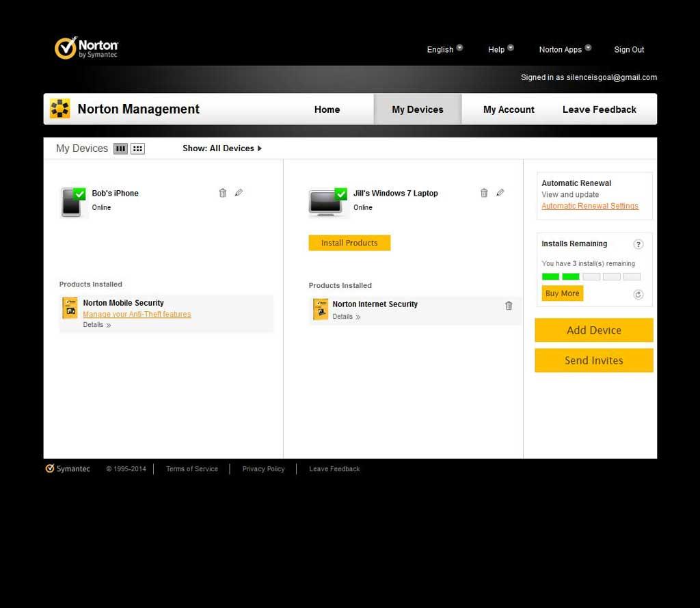700x608 pixels.
Task: Click Jill's Windows 7 Laptop device thumbnail
Action: click(327, 202)
